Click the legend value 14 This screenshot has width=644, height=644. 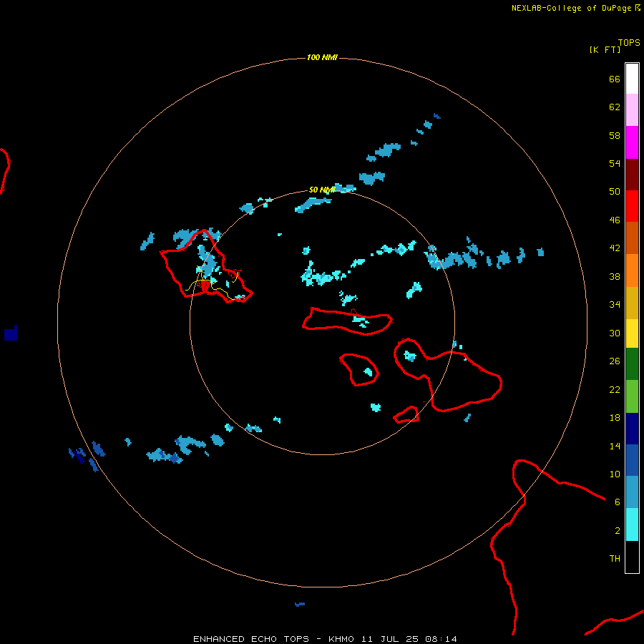pyautogui.click(x=615, y=446)
